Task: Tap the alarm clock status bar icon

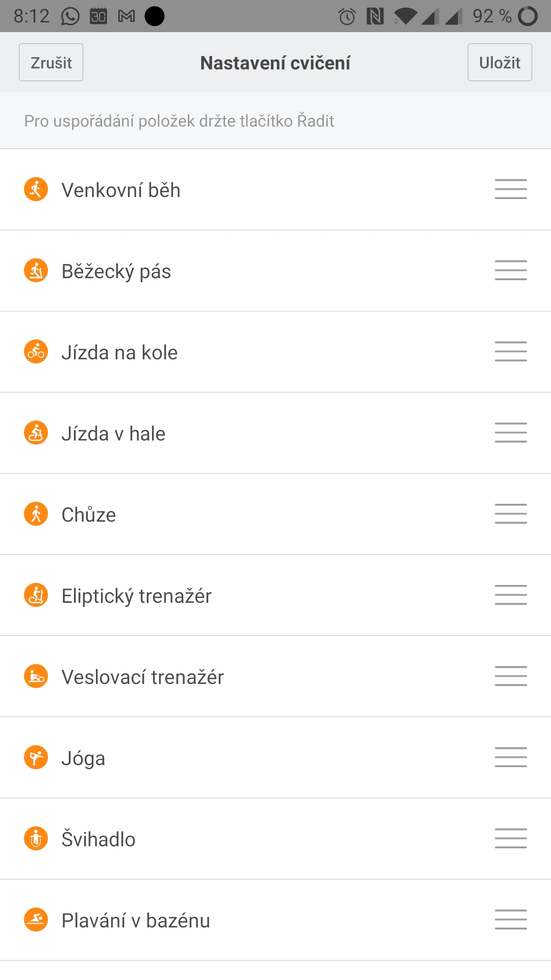Action: 347,16
